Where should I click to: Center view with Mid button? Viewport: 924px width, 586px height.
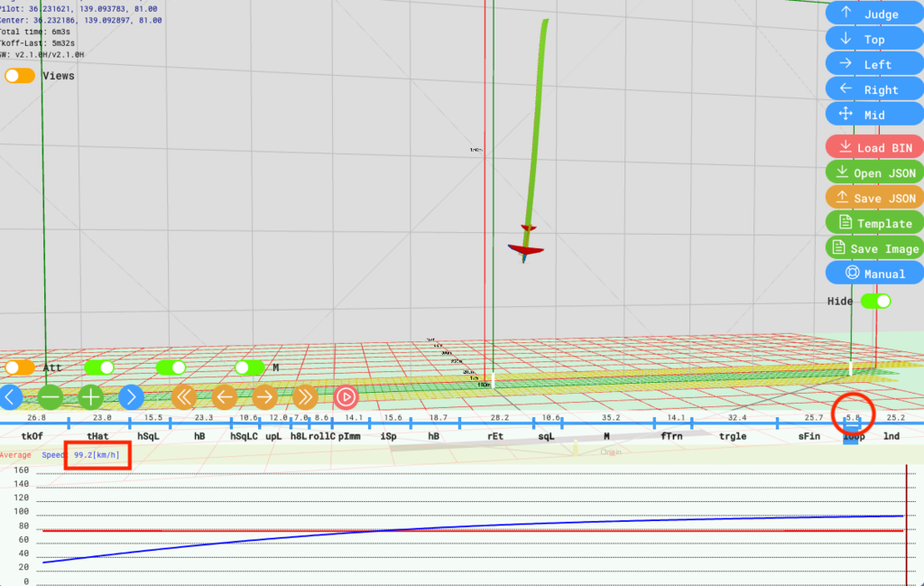point(874,115)
